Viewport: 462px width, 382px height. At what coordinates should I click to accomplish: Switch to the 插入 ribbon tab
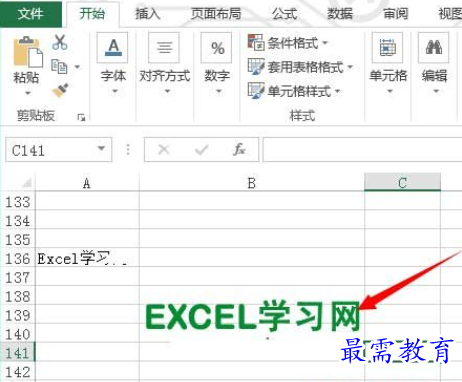coord(148,14)
